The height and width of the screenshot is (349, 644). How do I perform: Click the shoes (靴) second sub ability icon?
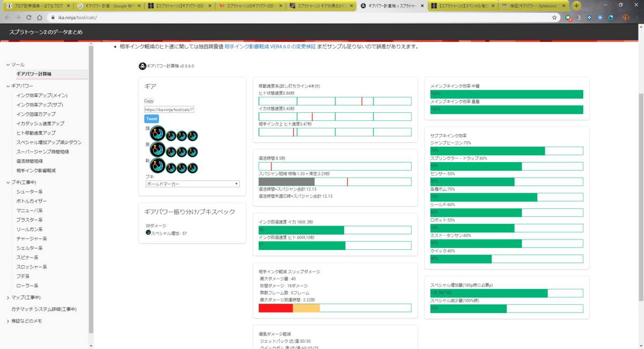point(182,168)
